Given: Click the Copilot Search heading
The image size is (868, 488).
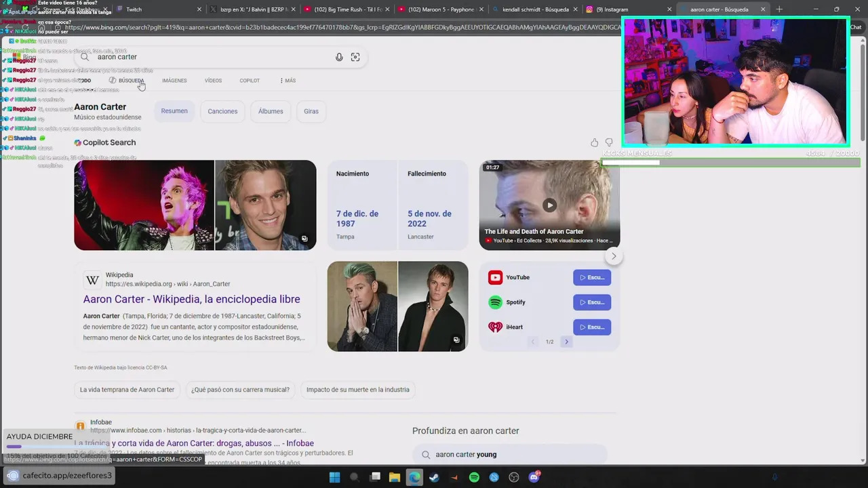Looking at the screenshot, I should (x=105, y=142).
